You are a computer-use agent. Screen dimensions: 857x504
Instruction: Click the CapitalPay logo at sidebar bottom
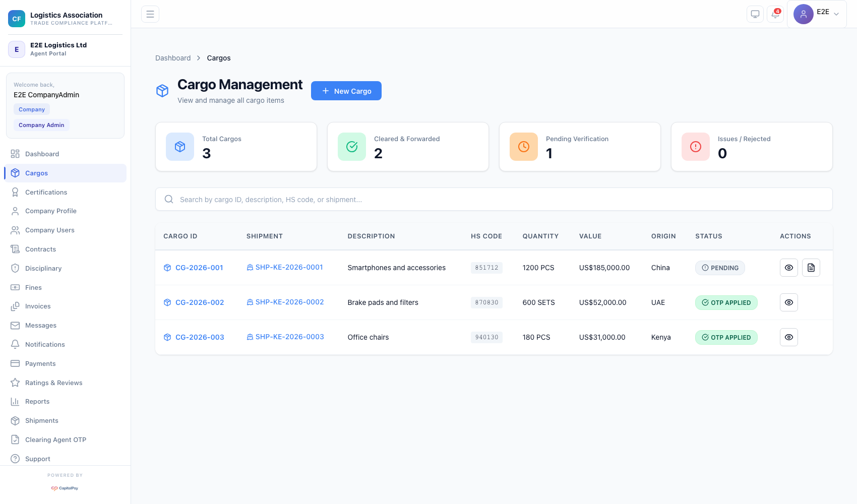pos(65,488)
